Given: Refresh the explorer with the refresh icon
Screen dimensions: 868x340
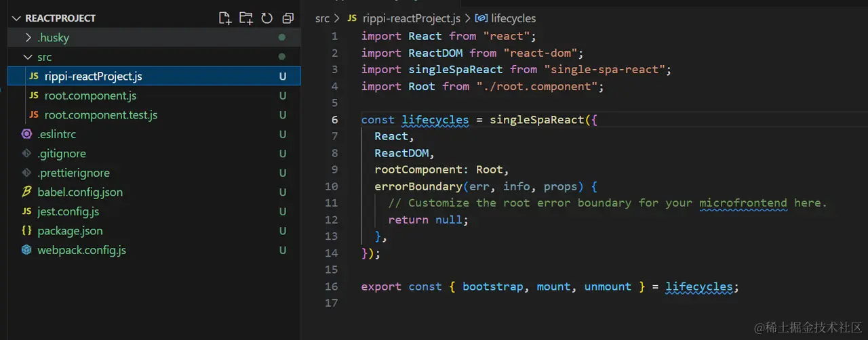Looking at the screenshot, I should (x=267, y=18).
